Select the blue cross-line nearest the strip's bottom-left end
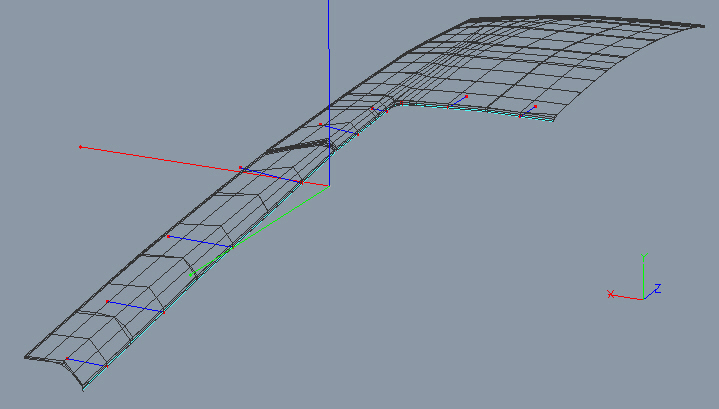 (x=85, y=362)
